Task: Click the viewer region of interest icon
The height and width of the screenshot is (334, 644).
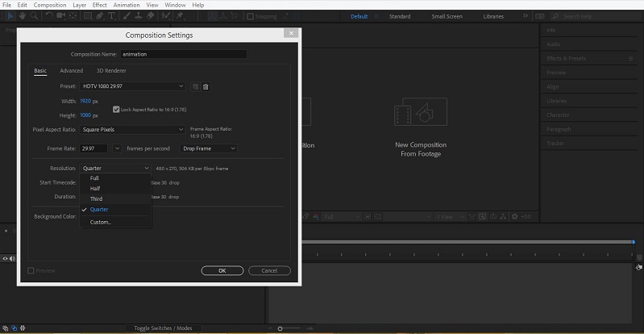Action: point(368,216)
